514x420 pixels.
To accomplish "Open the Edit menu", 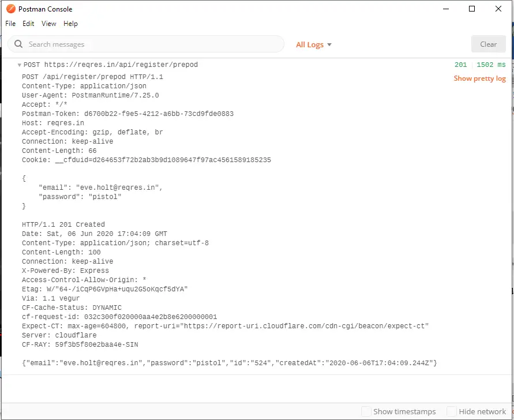I will click(x=28, y=24).
